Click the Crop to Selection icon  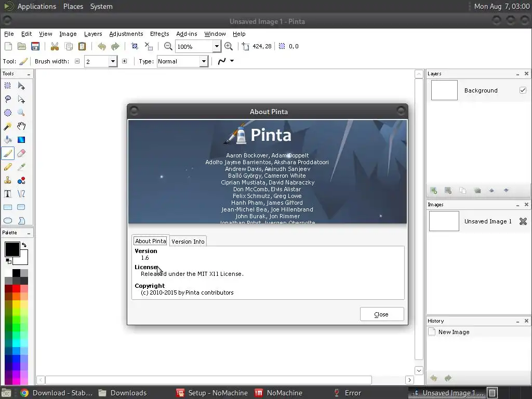click(x=135, y=46)
